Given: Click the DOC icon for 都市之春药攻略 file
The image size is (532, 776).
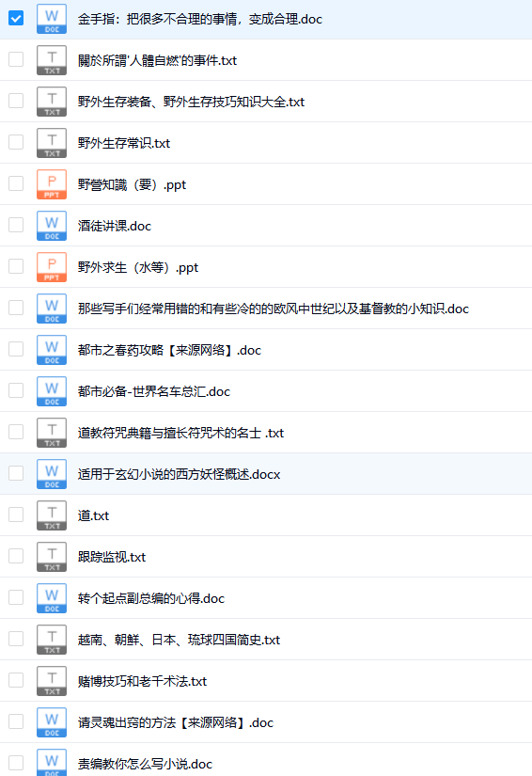Looking at the screenshot, I should click(x=52, y=350).
